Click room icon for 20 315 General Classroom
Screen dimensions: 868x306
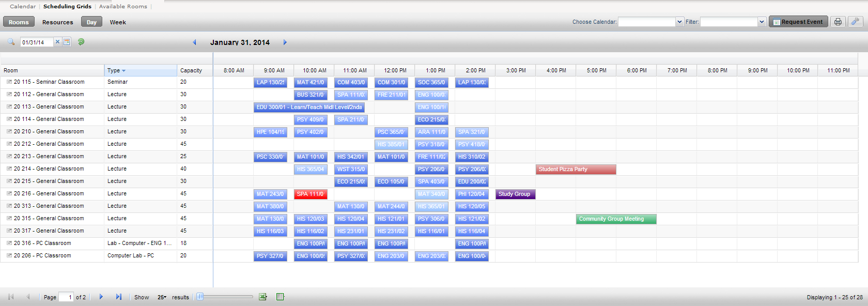9,218
